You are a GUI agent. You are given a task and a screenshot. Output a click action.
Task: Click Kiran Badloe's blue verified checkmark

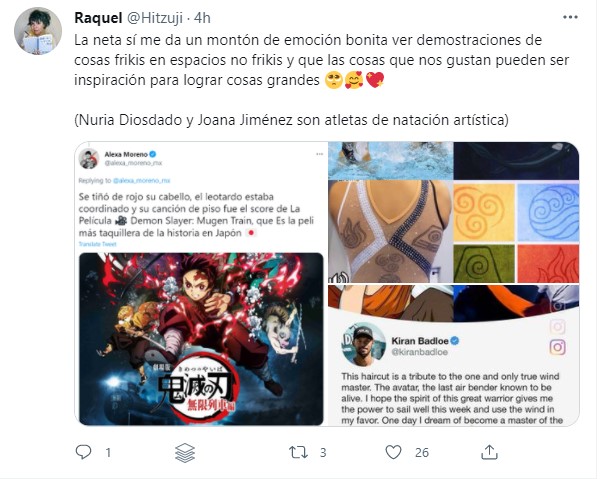point(455,341)
